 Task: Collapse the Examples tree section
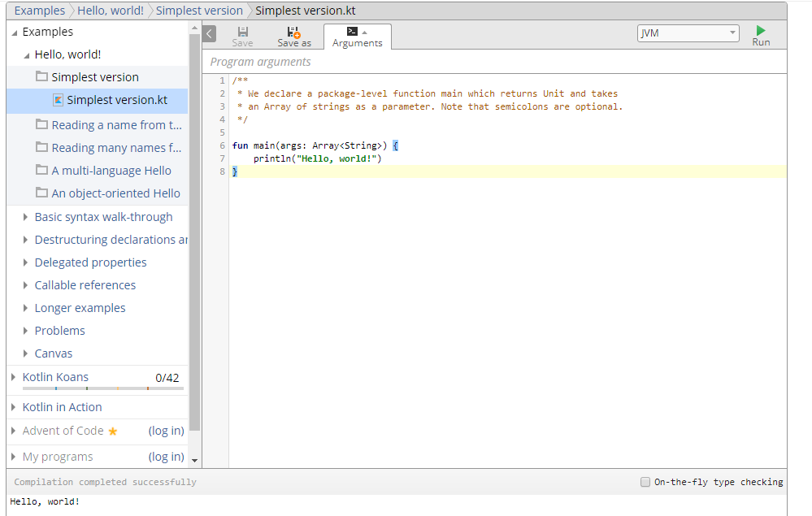point(15,33)
